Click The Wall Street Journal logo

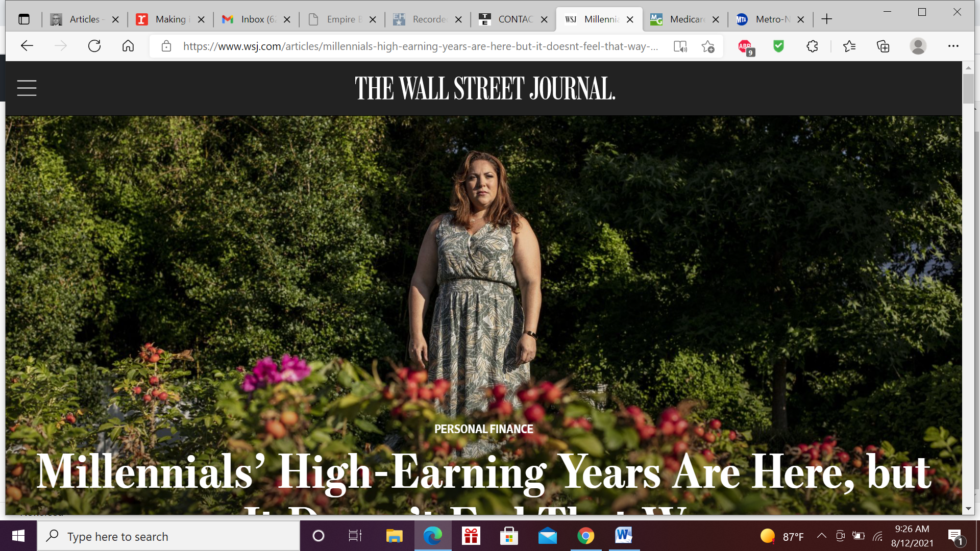[x=485, y=88]
